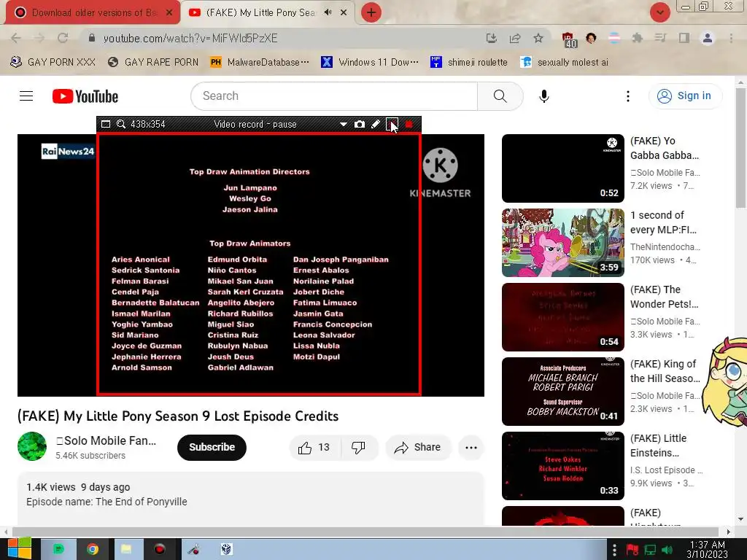Show hidden tray icons via dots
This screenshot has width=747, height=560.
tap(614, 550)
